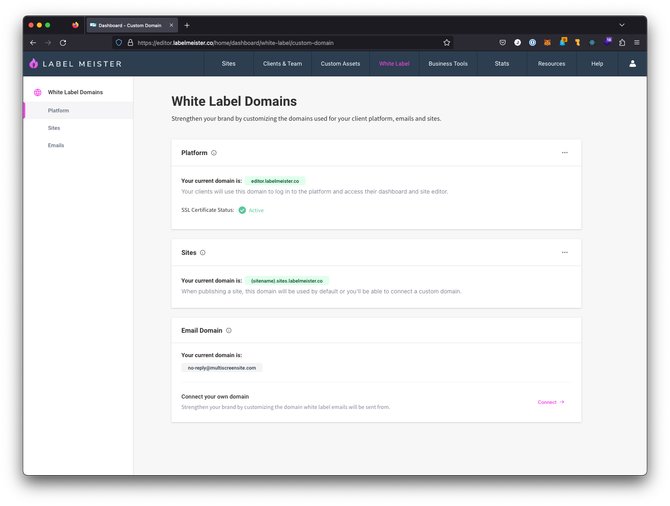Click the Active SSL status text
Image resolution: width=670 pixels, height=506 pixels.
click(256, 210)
